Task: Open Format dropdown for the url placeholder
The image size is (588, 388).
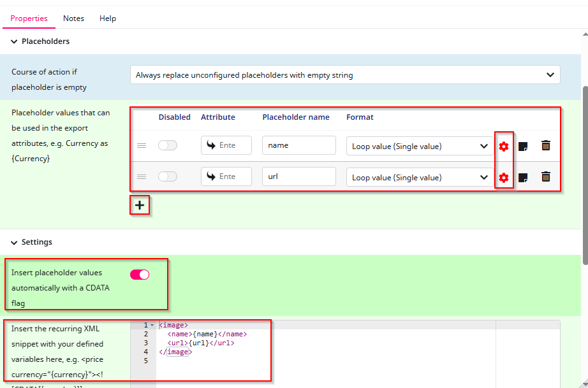Action: [x=420, y=178]
